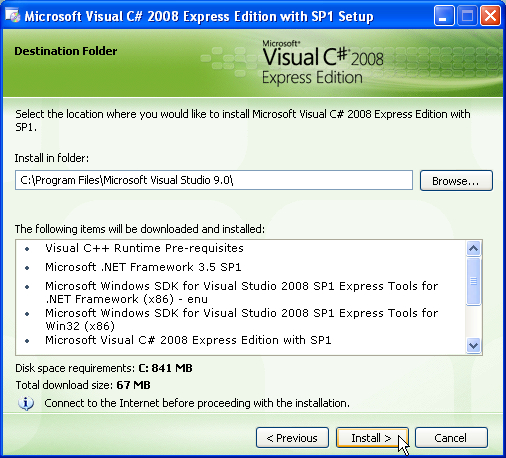Image resolution: width=506 pixels, height=458 pixels.
Task: Click the Visual C# 2008 Express Edition logo
Action: [323, 62]
